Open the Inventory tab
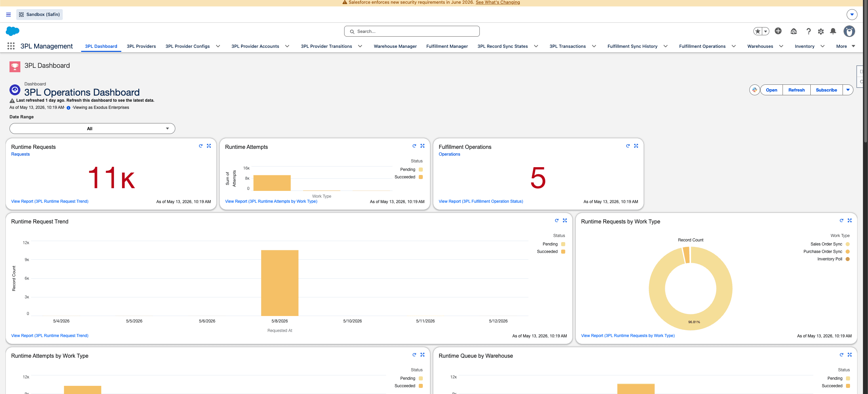Viewport: 868px width, 394px height. pyautogui.click(x=805, y=46)
